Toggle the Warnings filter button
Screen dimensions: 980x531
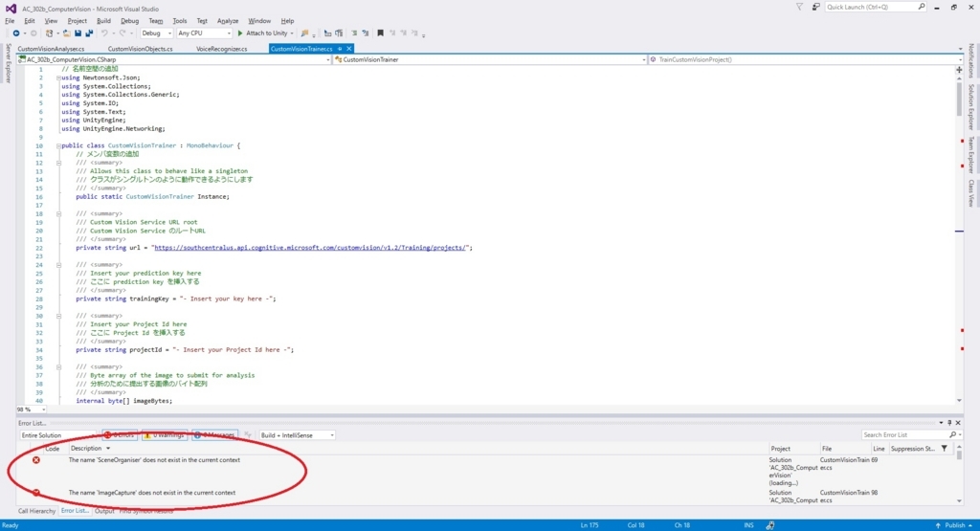[165, 434]
